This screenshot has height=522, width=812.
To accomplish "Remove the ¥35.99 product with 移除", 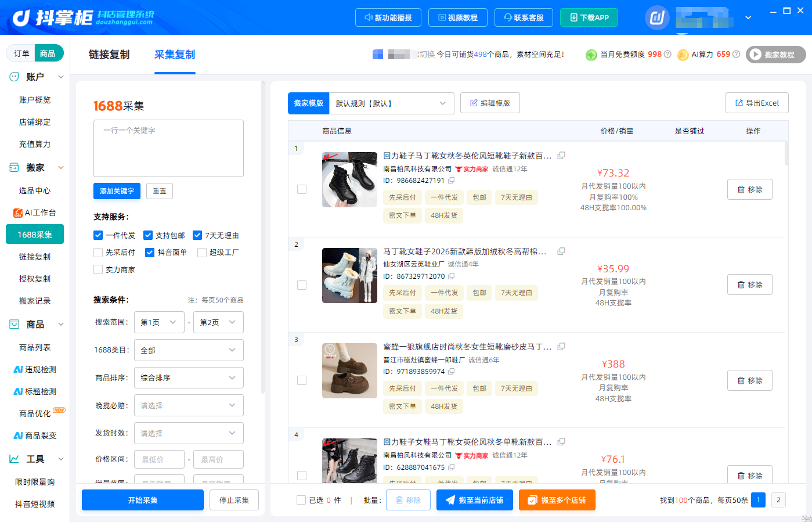I will [750, 285].
